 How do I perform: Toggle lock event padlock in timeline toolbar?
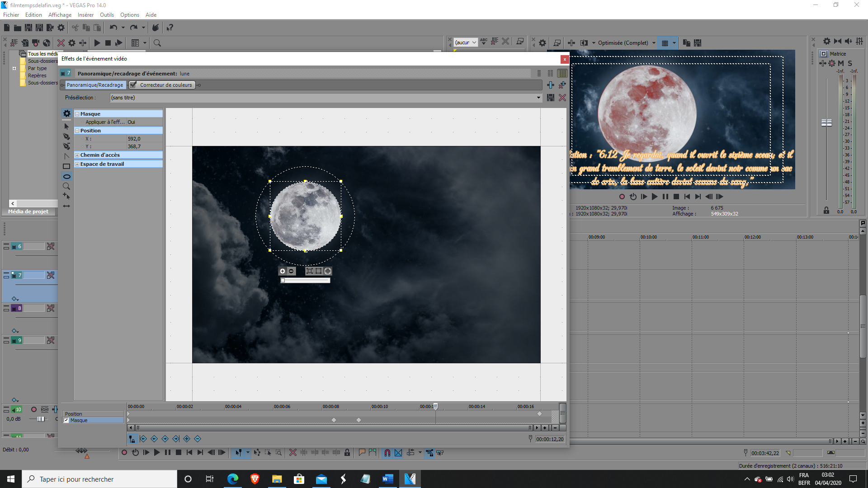347,453
